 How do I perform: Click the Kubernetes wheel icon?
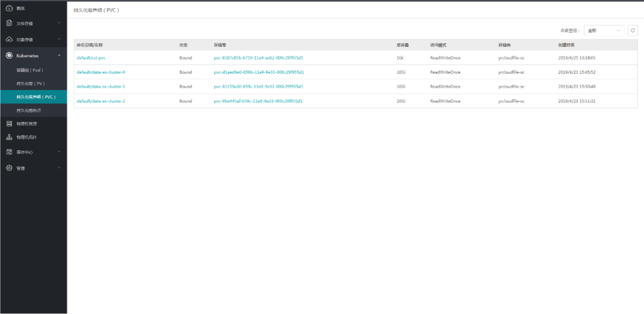click(x=9, y=55)
